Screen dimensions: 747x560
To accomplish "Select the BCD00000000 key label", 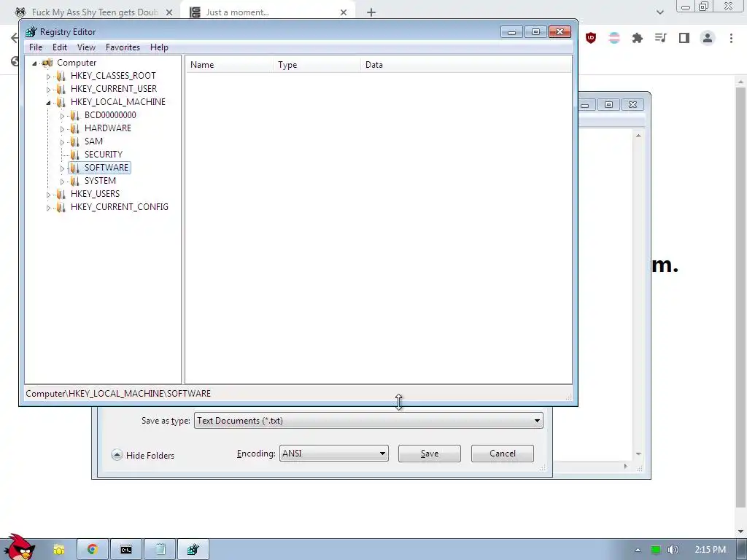I will (110, 114).
